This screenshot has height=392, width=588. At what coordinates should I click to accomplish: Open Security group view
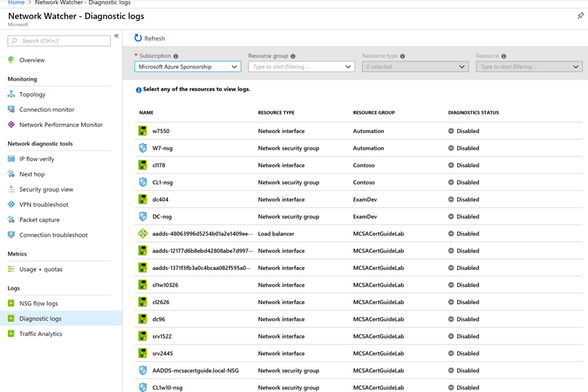coord(46,189)
